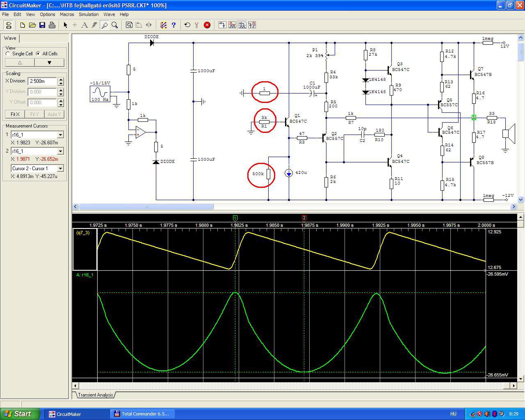525x420 pixels.
Task: Click the Fit Circuit to Window icon
Action: click(x=129, y=25)
